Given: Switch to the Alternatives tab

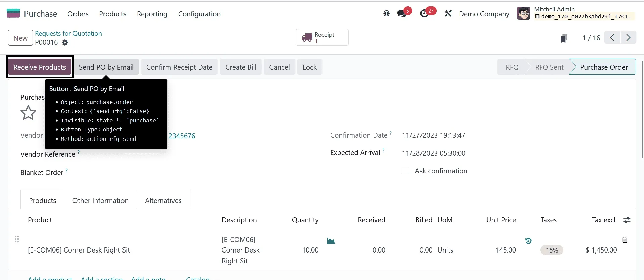Looking at the screenshot, I should coord(163,200).
